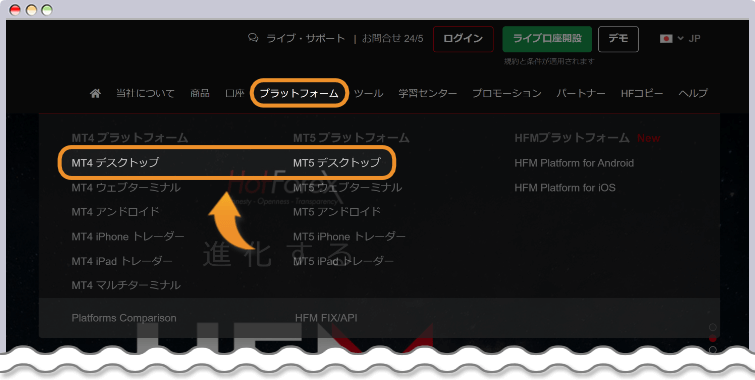Select MT5 デスクトップ
This screenshot has width=755, height=380.
pos(337,163)
